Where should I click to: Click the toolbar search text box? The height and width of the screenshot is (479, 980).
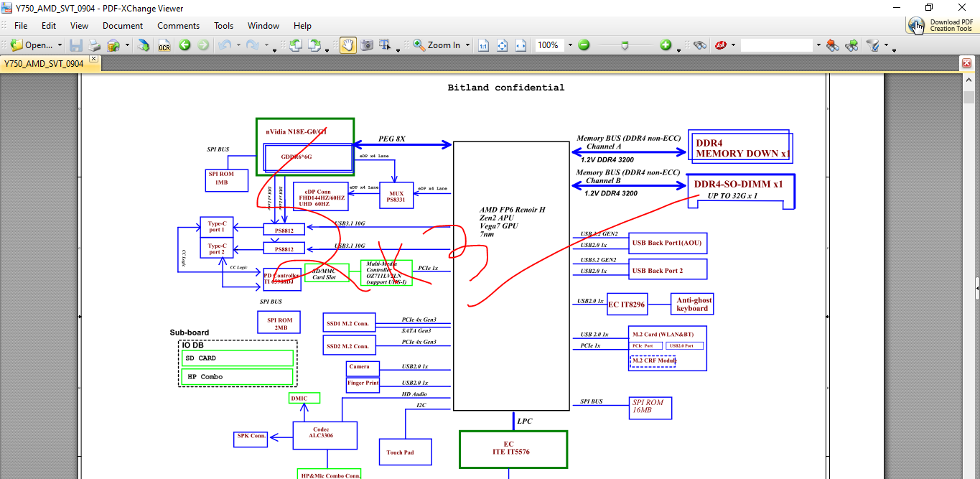(x=777, y=45)
